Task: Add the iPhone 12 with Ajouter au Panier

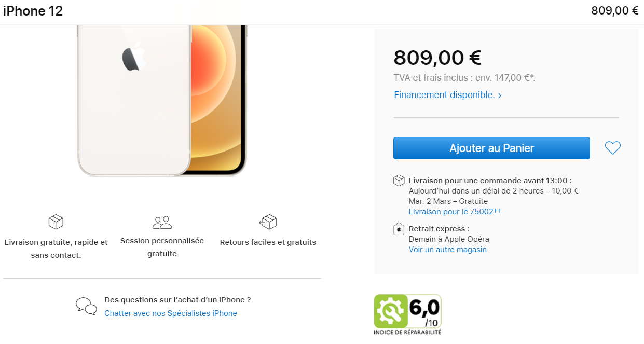Action: click(491, 148)
